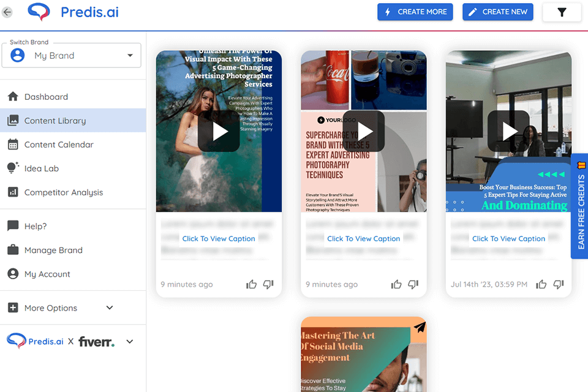Click the More Options plus icon
This screenshot has height=392, width=588.
pyautogui.click(x=13, y=307)
